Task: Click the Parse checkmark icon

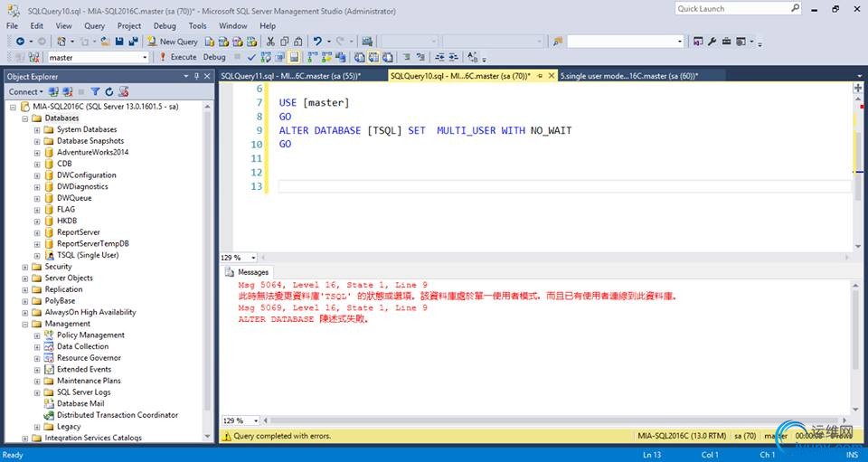Action: click(x=251, y=57)
